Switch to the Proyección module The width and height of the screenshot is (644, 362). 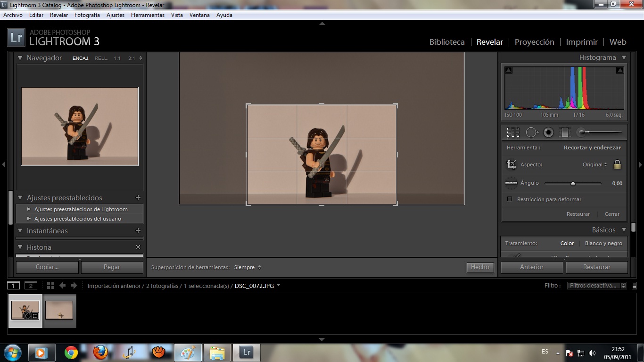[534, 42]
